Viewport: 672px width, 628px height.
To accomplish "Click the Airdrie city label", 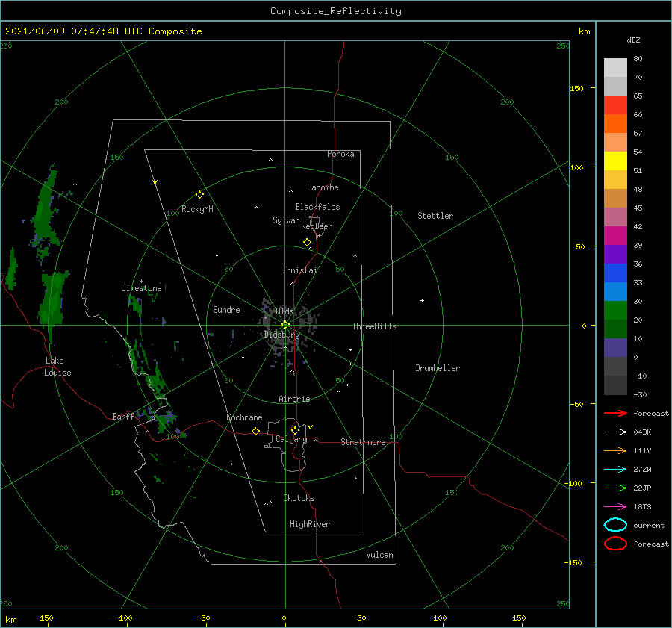I will [x=294, y=399].
